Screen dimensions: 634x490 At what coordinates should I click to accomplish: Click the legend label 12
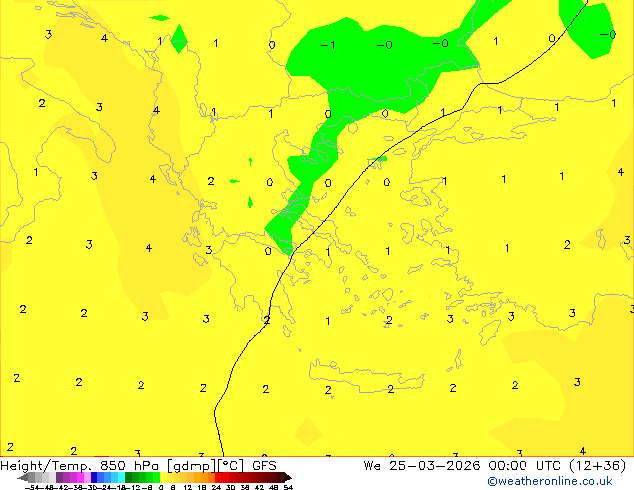[187, 488]
